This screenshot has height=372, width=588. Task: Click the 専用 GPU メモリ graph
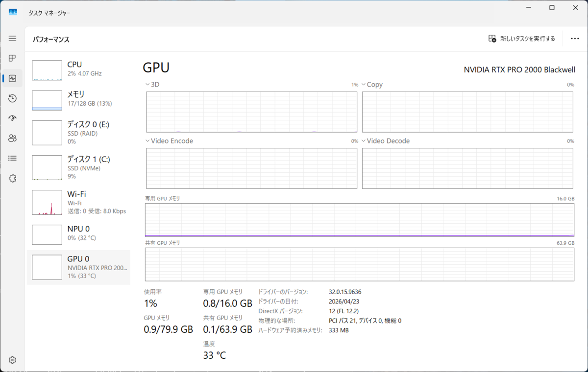point(359,220)
